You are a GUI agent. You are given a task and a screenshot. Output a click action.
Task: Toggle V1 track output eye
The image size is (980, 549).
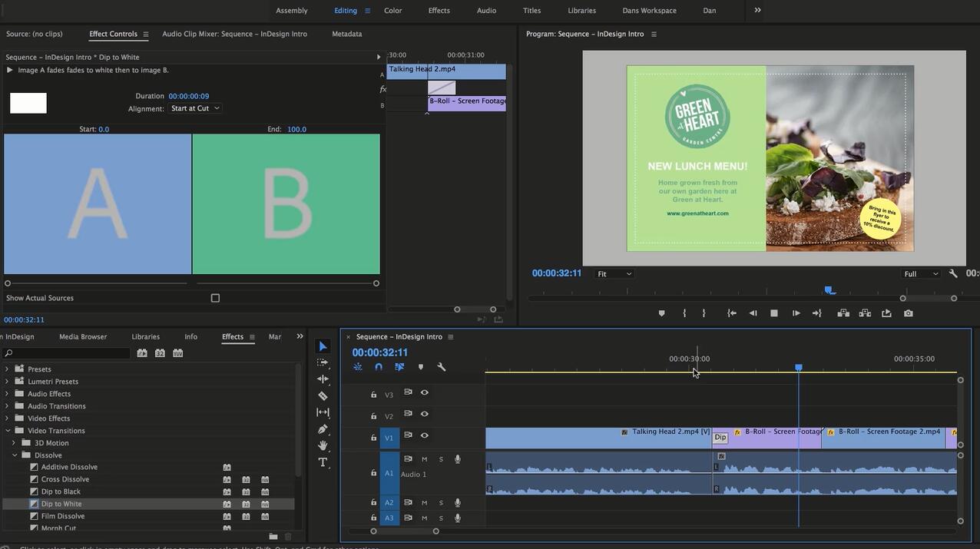coord(425,435)
